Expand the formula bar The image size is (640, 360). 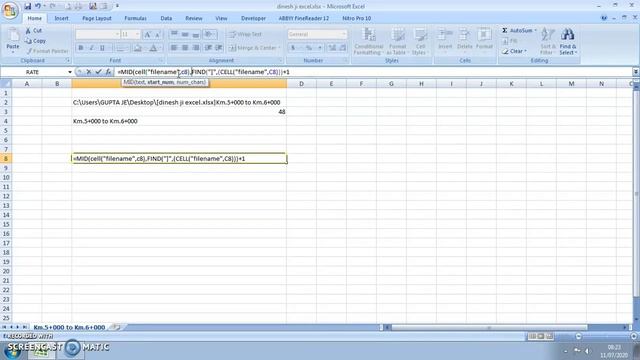coord(636,72)
